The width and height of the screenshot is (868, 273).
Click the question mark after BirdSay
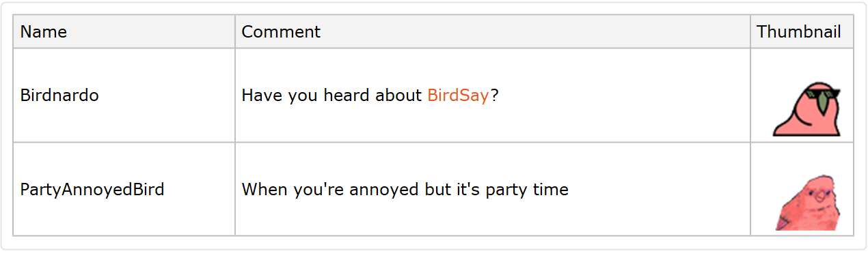(x=495, y=96)
